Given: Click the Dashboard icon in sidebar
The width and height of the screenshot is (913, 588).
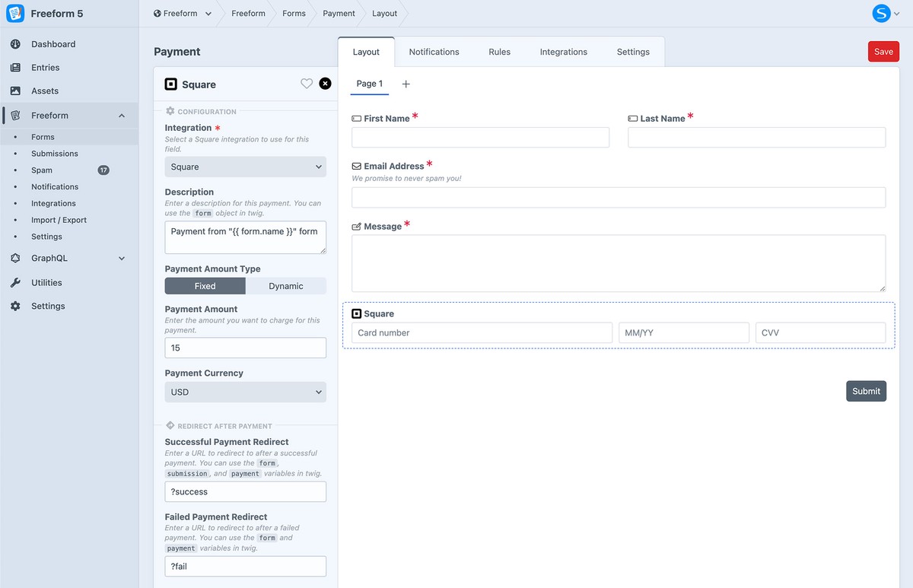Looking at the screenshot, I should pyautogui.click(x=15, y=44).
